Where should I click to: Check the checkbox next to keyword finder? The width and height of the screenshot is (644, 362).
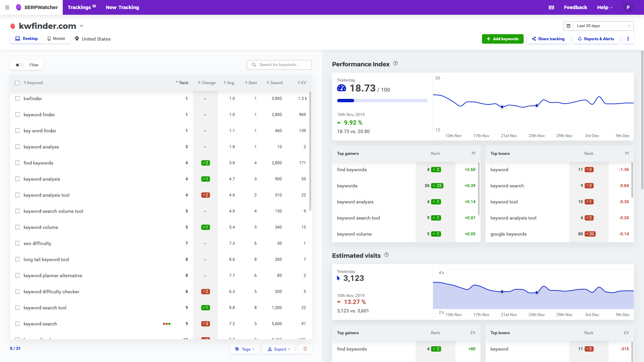coord(17,114)
